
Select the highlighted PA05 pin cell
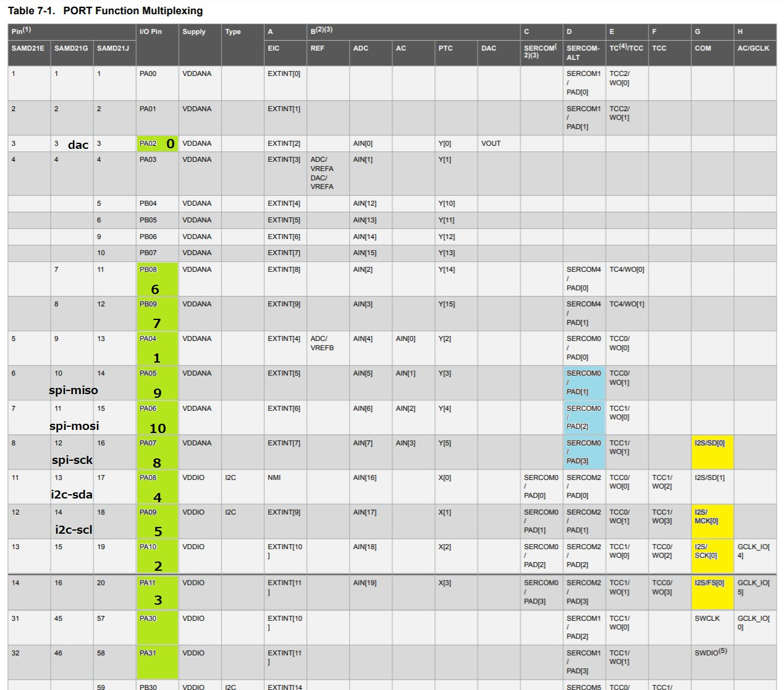(157, 383)
